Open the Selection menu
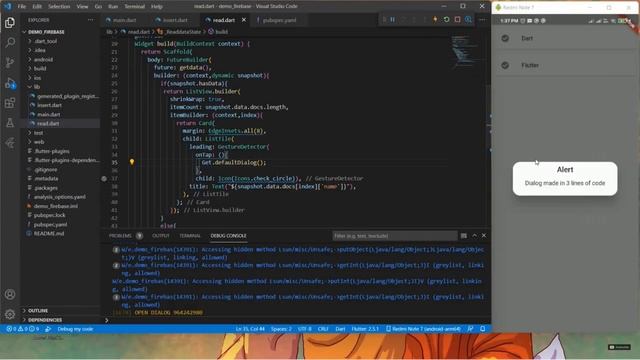 click(x=59, y=7)
